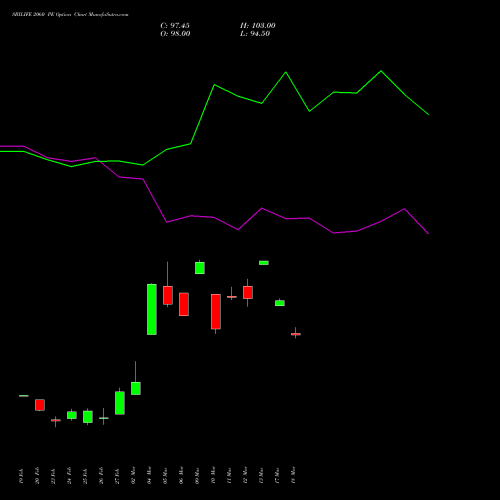The width and height of the screenshot is (500, 500).
Task: Click the 27 Feb date label
Action: pos(117,476)
